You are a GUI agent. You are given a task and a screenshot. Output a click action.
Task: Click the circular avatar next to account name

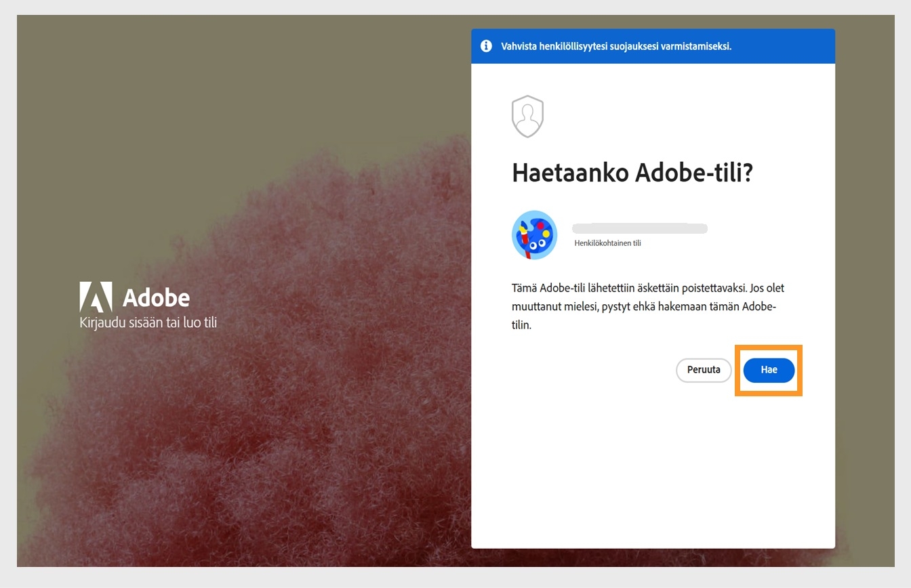[534, 235]
